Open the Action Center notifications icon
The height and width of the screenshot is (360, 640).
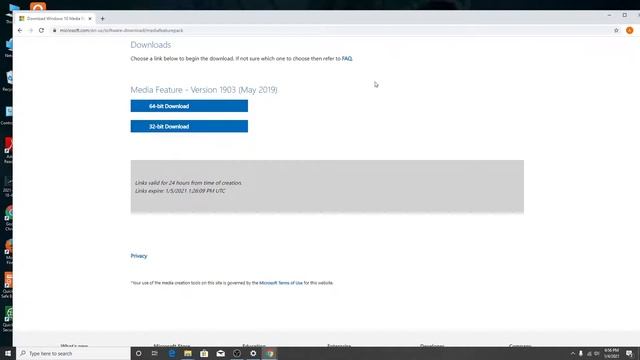[x=629, y=353]
